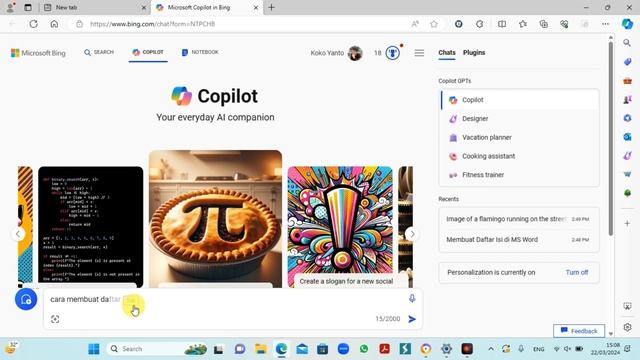Open Windows Start menu

(x=94, y=349)
